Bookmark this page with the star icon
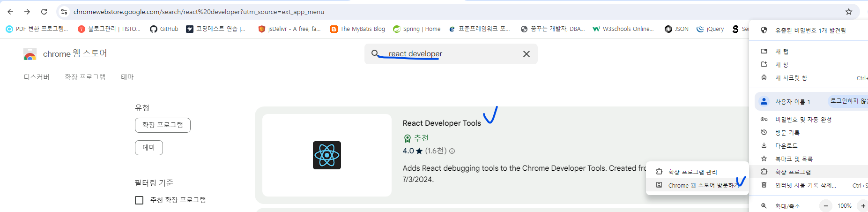This screenshot has width=868, height=212. (849, 12)
